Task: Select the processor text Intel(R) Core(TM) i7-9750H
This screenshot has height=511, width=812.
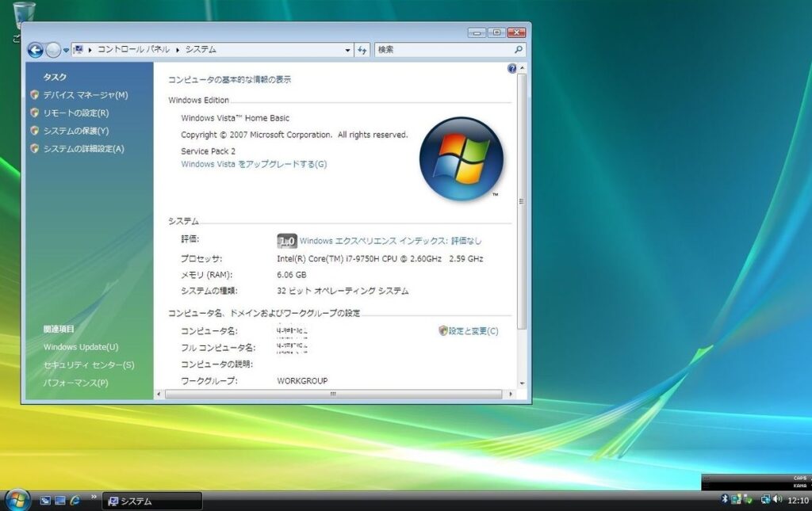Action: coord(328,258)
